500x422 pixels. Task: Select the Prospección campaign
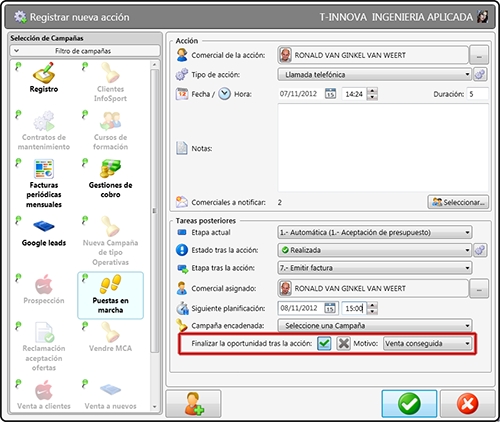[x=44, y=289]
